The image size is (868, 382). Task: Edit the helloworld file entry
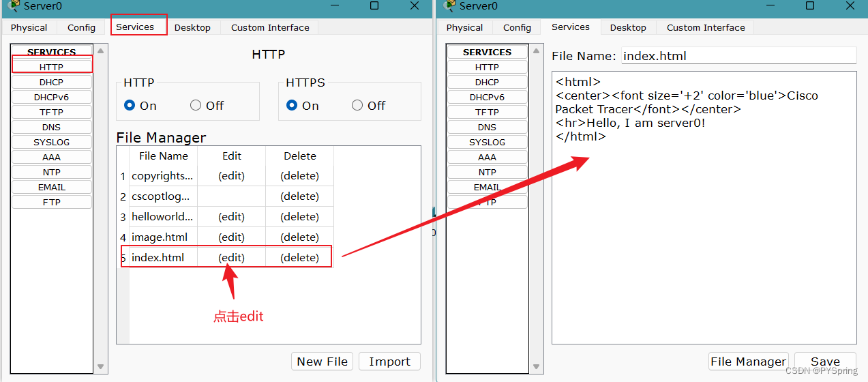point(231,217)
